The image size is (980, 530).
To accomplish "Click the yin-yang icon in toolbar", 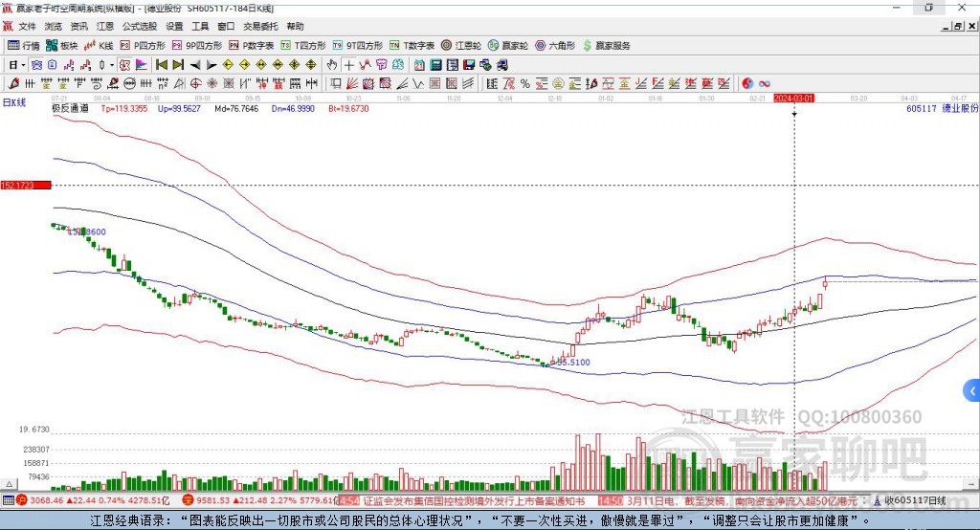I will 747,83.
